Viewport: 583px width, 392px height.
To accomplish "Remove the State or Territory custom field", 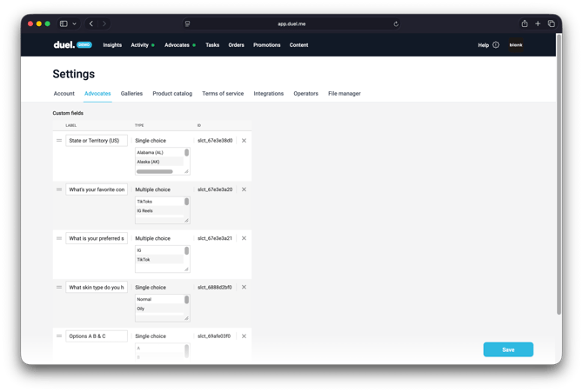I will coord(244,141).
